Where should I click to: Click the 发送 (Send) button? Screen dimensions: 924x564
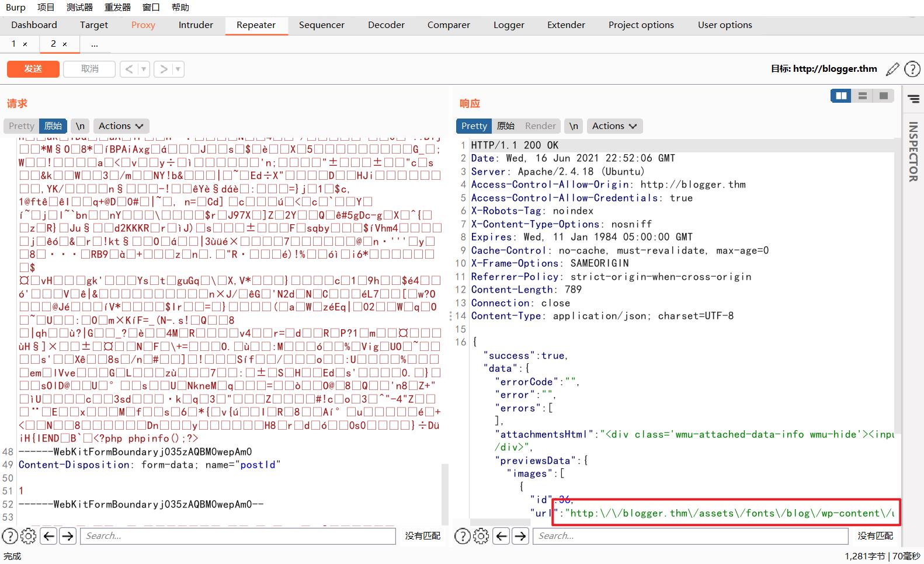(33, 69)
